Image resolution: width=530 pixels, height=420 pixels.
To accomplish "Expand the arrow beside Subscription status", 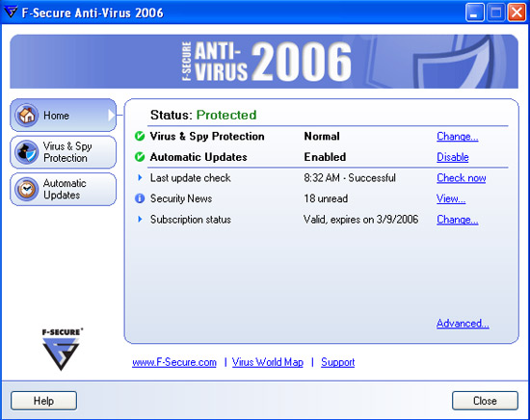I will click(140, 219).
